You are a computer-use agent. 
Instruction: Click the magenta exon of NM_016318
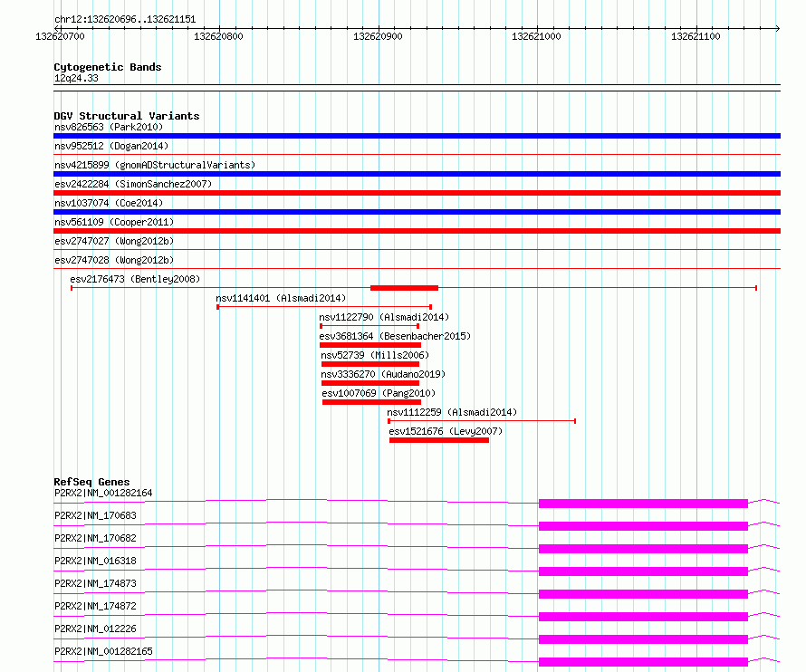pyautogui.click(x=643, y=571)
